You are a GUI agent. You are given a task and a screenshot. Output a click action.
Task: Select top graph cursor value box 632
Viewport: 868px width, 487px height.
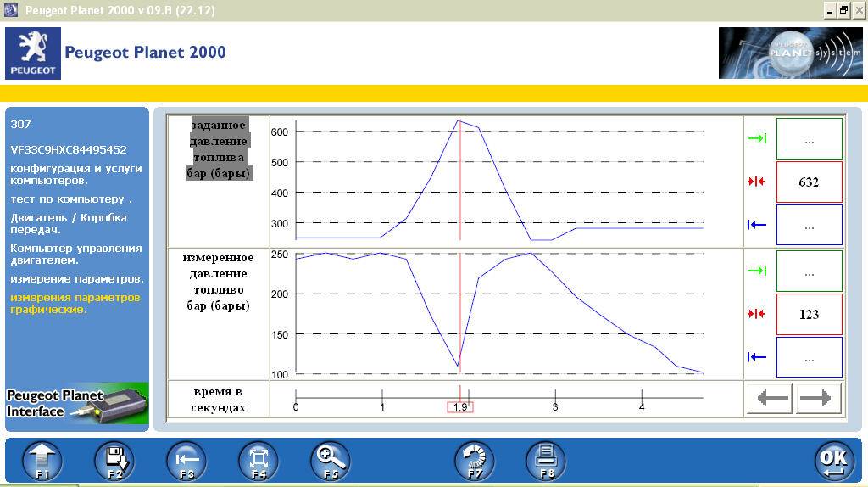point(809,182)
